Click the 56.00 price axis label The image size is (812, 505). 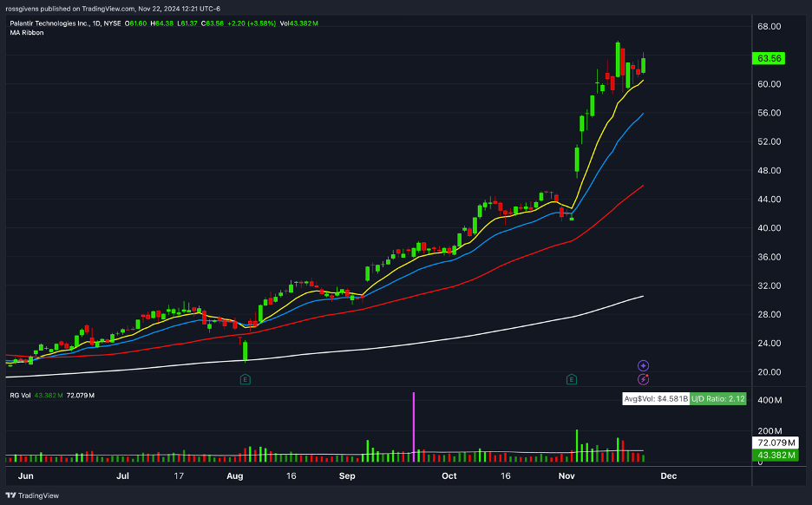point(769,113)
